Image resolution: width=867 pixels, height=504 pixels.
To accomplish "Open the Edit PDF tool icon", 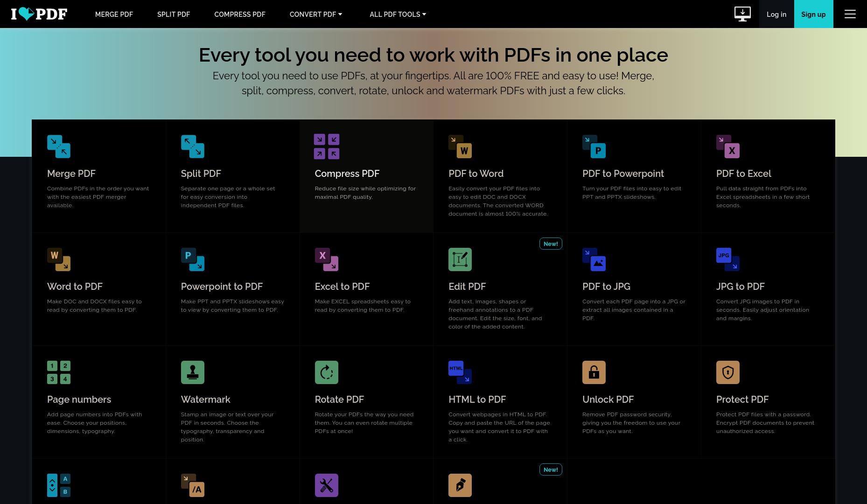I will coord(460,259).
